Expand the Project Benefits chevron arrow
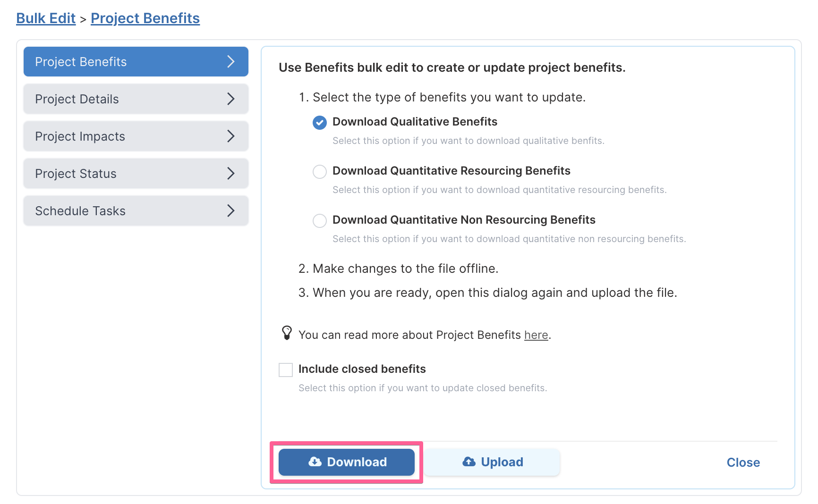The width and height of the screenshot is (818, 504). pyautogui.click(x=230, y=61)
